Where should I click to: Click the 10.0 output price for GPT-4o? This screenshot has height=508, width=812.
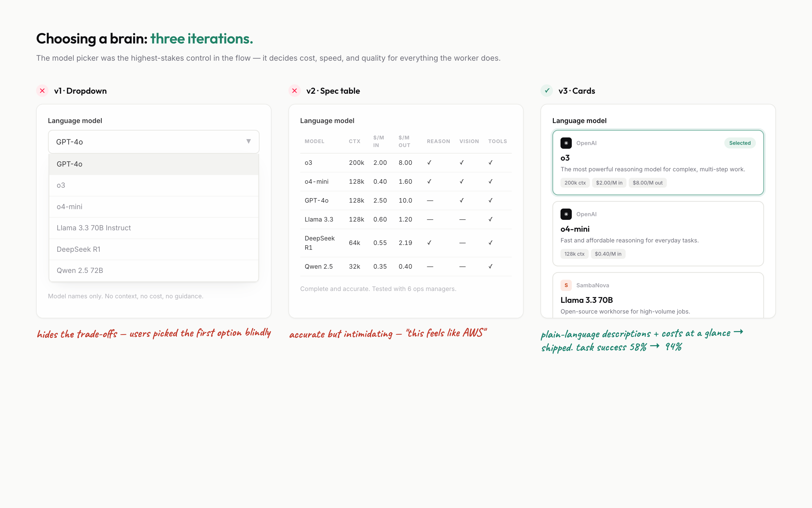[x=405, y=201]
